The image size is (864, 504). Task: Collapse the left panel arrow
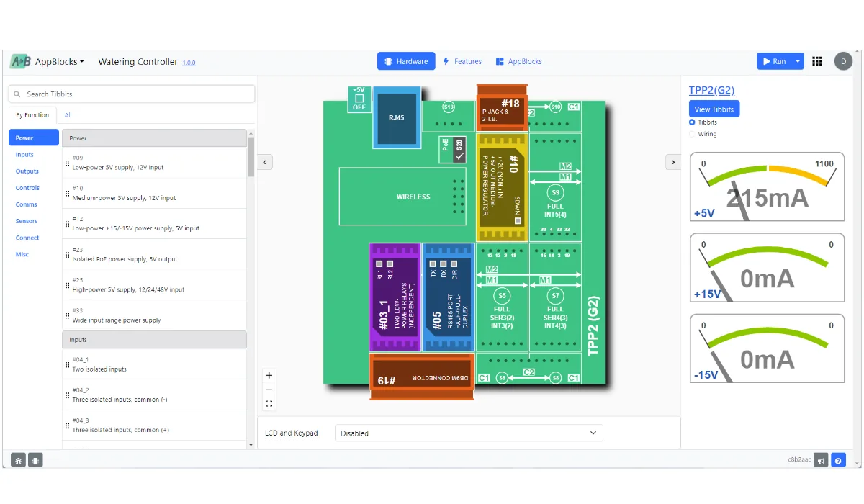(264, 162)
